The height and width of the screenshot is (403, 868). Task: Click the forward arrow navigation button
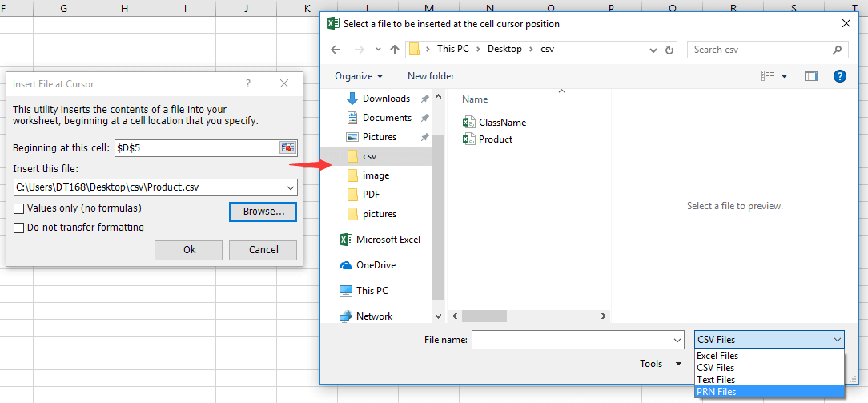(360, 49)
